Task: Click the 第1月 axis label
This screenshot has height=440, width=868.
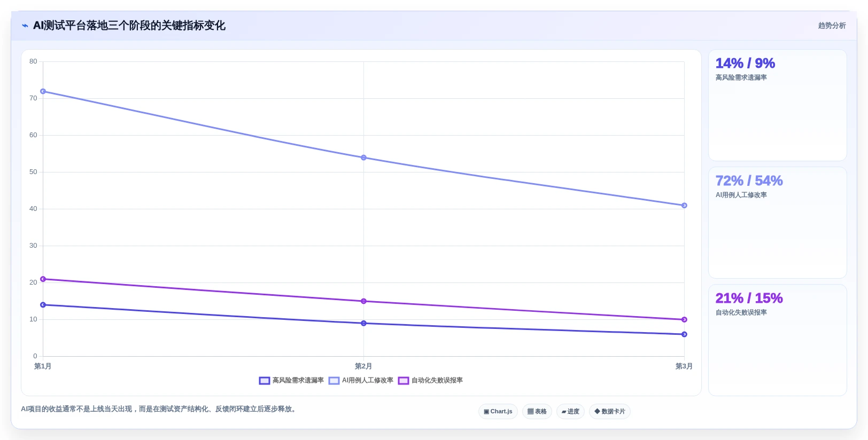Action: click(43, 366)
